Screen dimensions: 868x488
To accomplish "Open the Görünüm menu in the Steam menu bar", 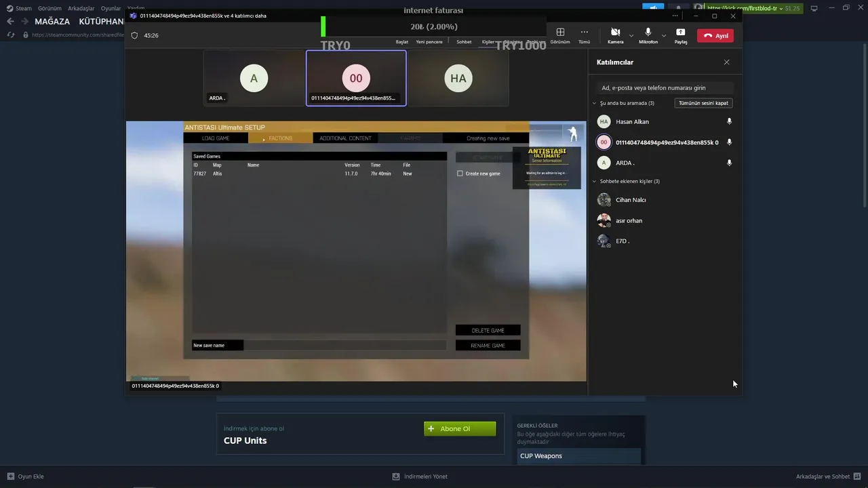I will pos(50,8).
